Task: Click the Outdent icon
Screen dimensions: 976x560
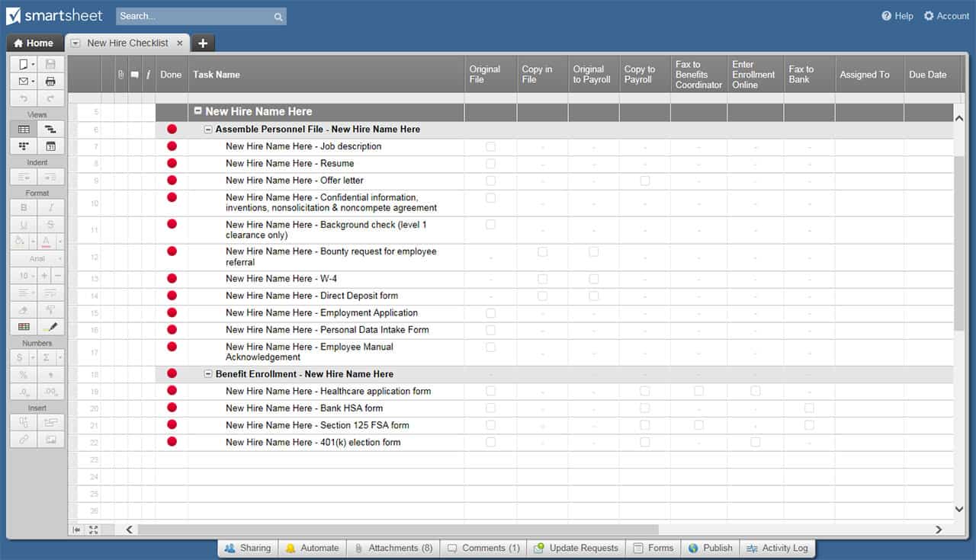Action: click(24, 177)
